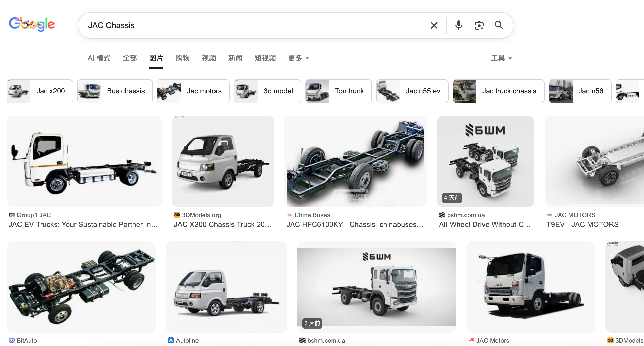Screen dimensions: 644x346
Task: Filter by the Jac n55 ev chip
Action: [x=412, y=91]
